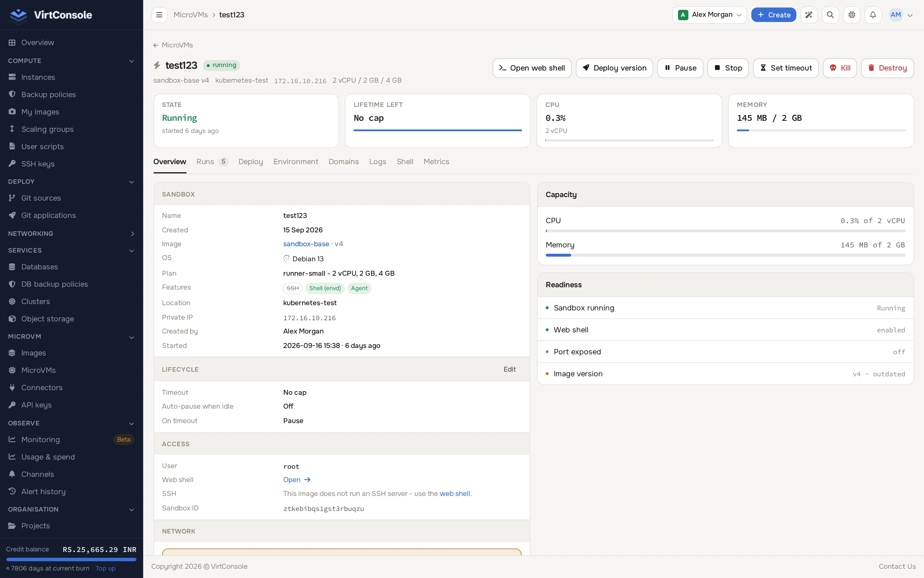Click the Set timeout button

coord(786,68)
